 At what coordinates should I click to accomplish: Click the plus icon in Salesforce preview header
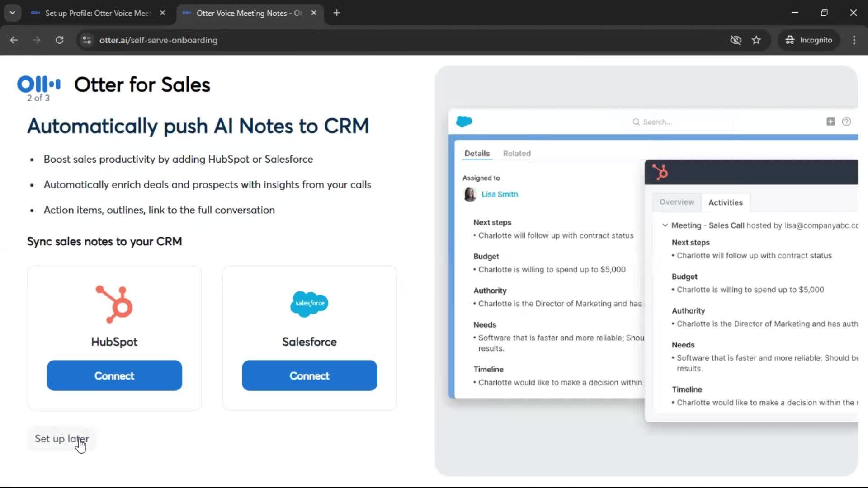tap(830, 121)
